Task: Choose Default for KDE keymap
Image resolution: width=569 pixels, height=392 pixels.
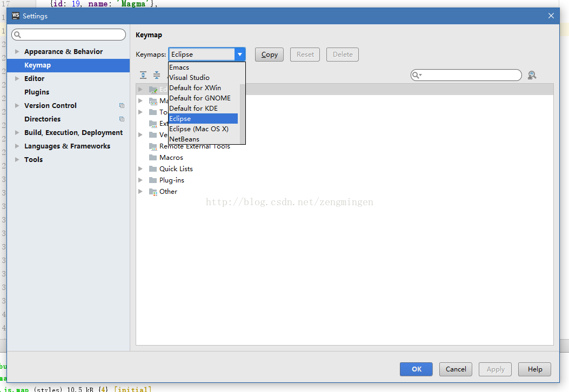Action: [x=203, y=109]
